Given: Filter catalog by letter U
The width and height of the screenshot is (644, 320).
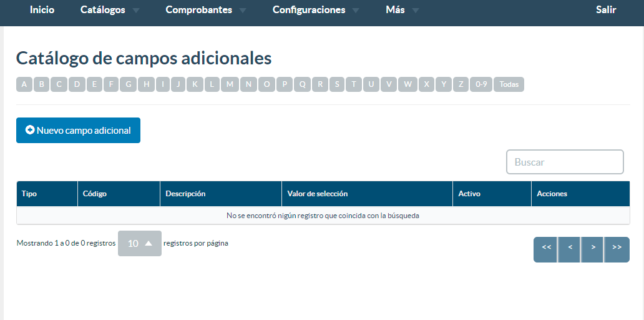Looking at the screenshot, I should 371,84.
